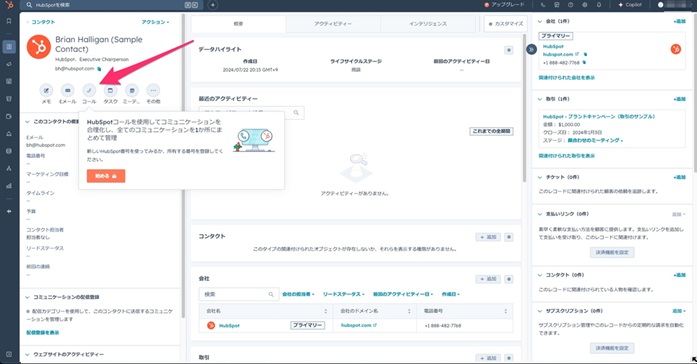The height and width of the screenshot is (364, 697).
Task: Click 決済機能を設定 under 支払いリンク
Action: point(612,252)
